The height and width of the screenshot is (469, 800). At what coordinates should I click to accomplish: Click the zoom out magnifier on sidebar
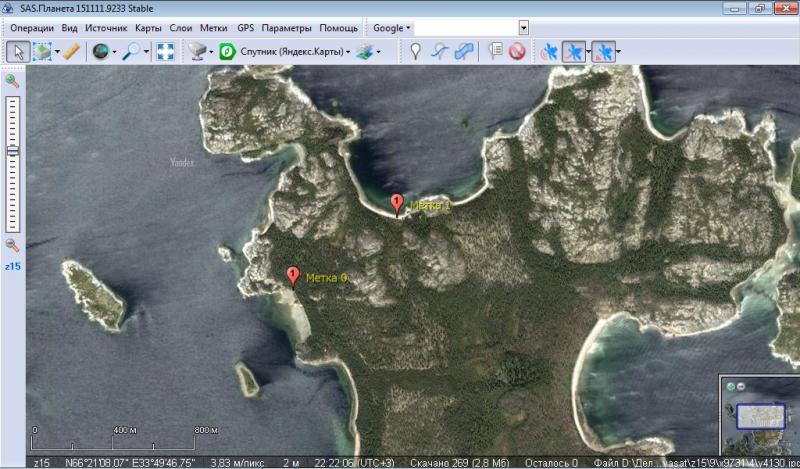[x=12, y=245]
